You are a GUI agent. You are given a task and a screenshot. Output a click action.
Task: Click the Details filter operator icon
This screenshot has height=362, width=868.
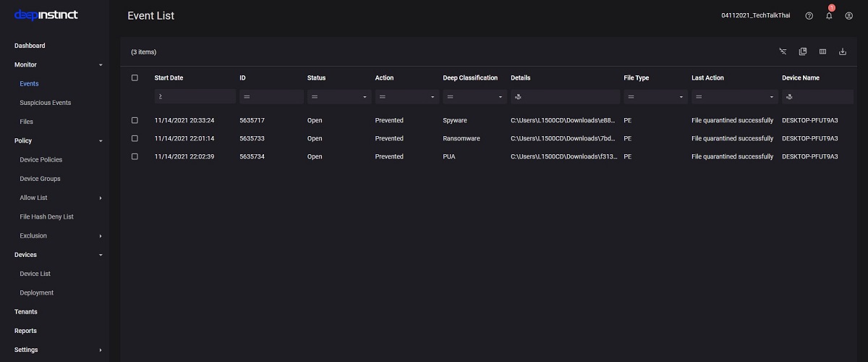tap(518, 96)
